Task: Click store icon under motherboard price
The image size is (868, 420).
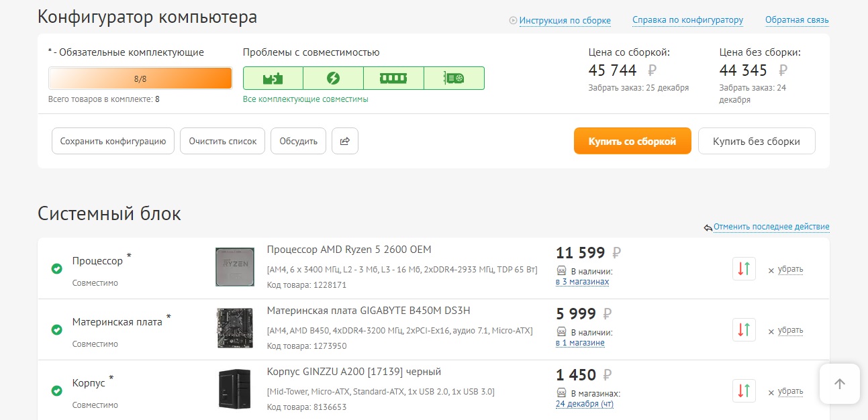Action: 561,332
